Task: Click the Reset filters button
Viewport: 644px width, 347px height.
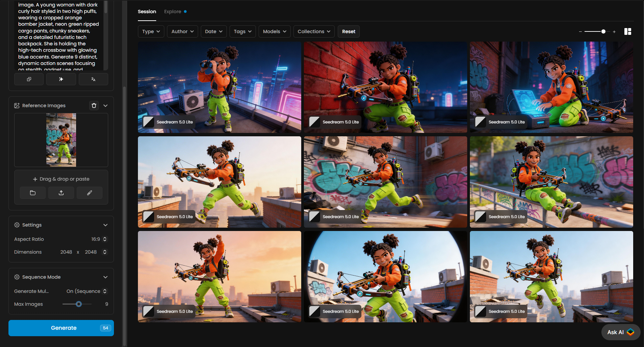Action: [349, 31]
